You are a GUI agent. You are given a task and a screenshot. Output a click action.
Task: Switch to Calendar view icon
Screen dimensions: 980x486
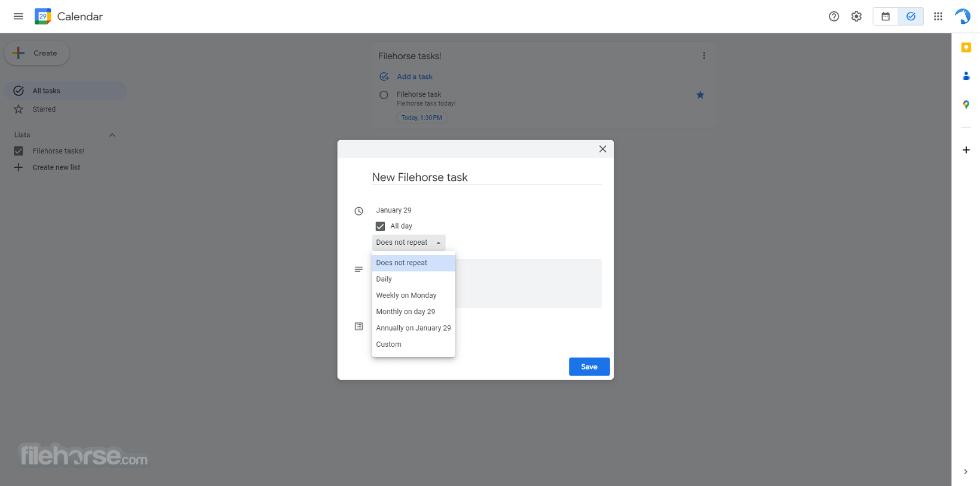(886, 16)
